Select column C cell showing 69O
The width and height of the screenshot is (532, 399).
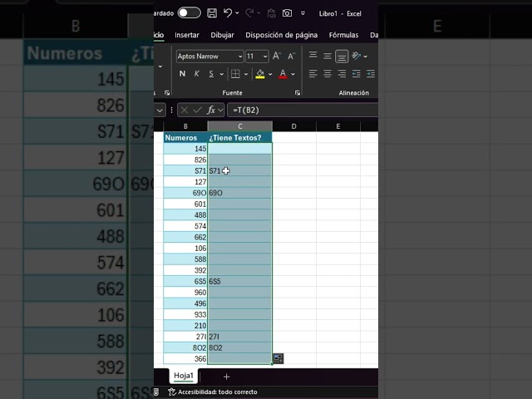point(239,193)
